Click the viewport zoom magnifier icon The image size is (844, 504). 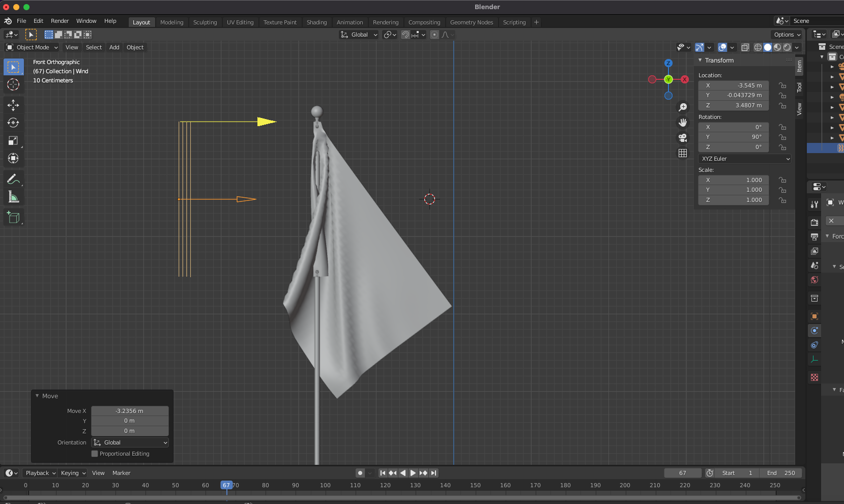(x=683, y=107)
